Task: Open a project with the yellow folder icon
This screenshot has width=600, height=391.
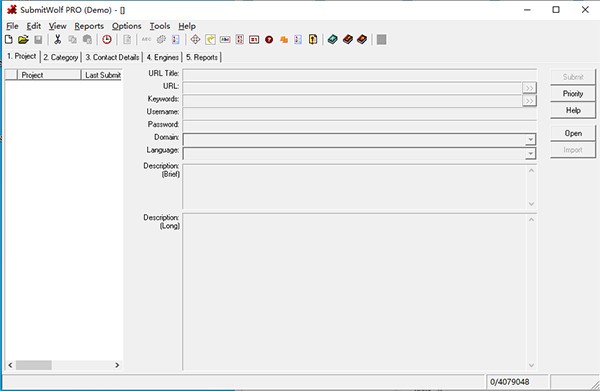Action: tap(23, 39)
